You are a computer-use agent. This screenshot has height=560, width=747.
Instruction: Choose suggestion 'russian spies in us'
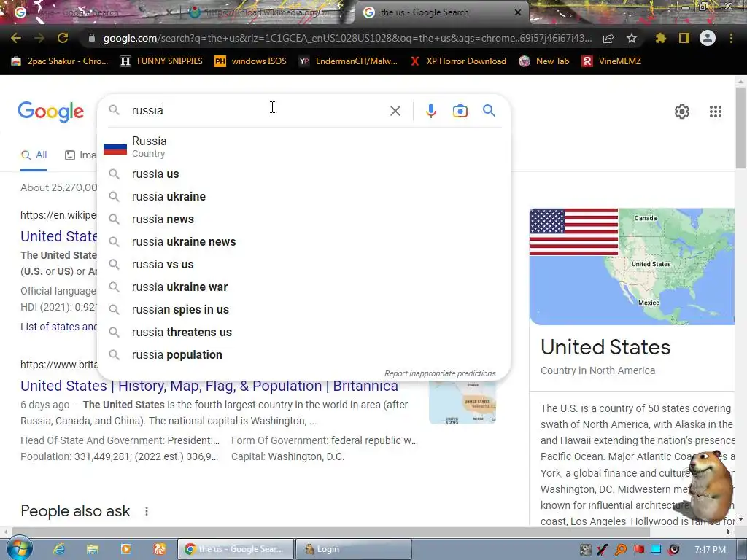tap(303, 309)
